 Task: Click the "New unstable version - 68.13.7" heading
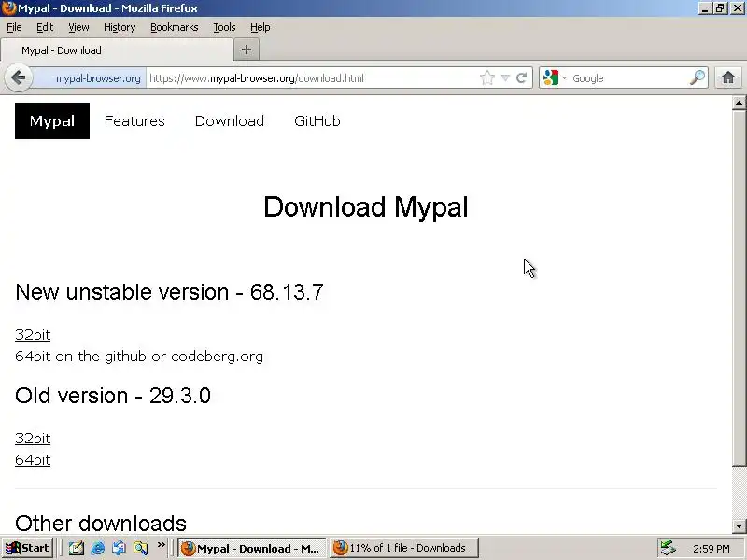click(169, 292)
